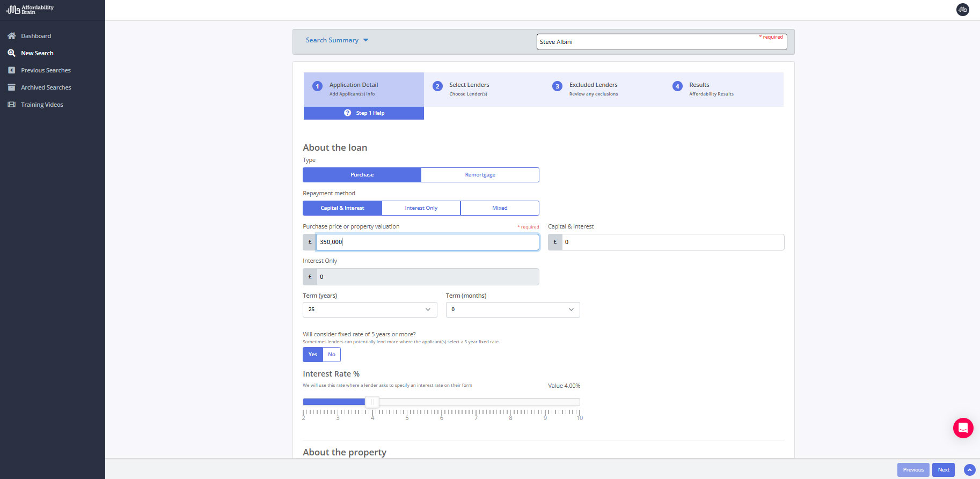Click the Interest Rate slider handle
The image size is (980, 479).
click(372, 402)
